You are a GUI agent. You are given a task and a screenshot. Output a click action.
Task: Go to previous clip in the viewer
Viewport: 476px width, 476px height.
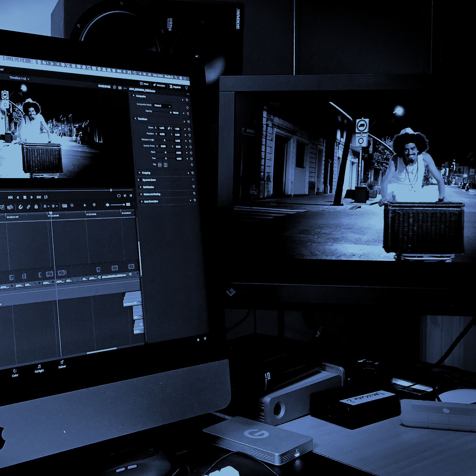131,195
